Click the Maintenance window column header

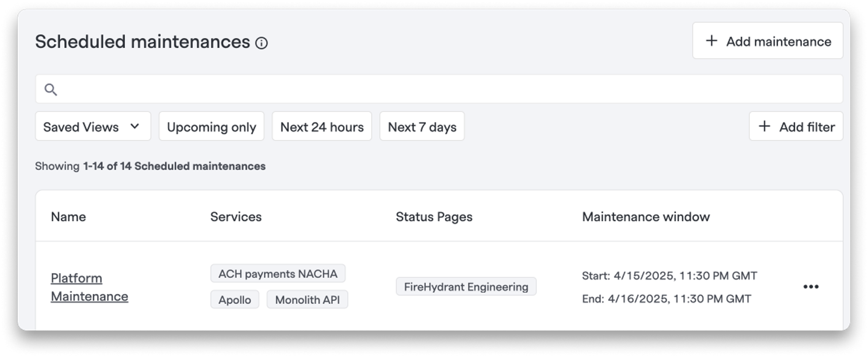coord(646,216)
